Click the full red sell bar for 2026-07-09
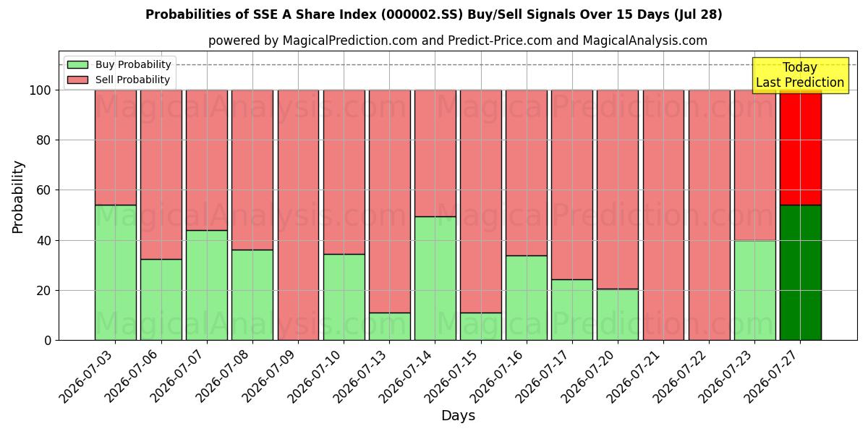This screenshot has width=868, height=434. pos(299,215)
